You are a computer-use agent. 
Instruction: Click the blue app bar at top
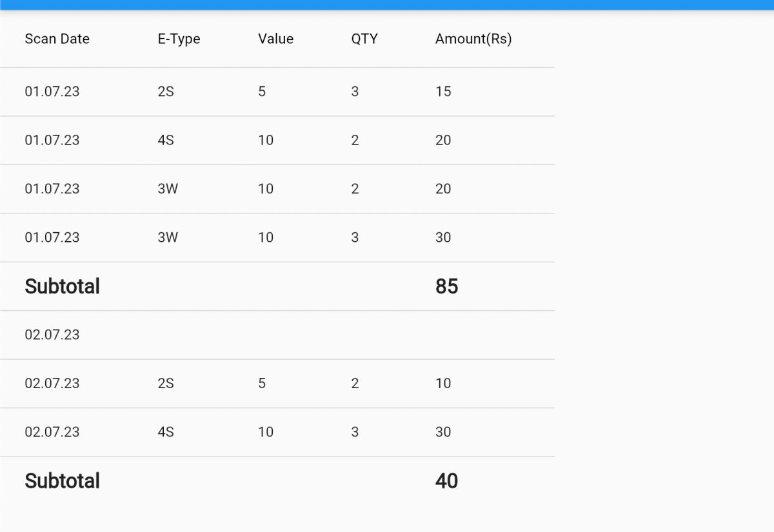tap(387, 5)
